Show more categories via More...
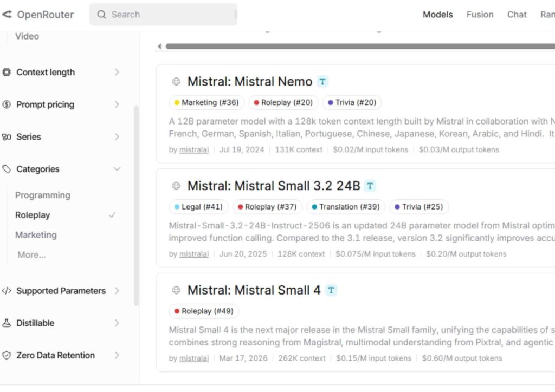The image size is (555, 392). click(31, 255)
